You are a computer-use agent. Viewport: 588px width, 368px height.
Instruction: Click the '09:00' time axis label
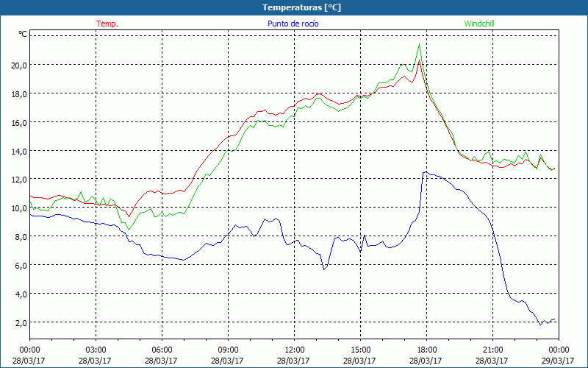(228, 350)
